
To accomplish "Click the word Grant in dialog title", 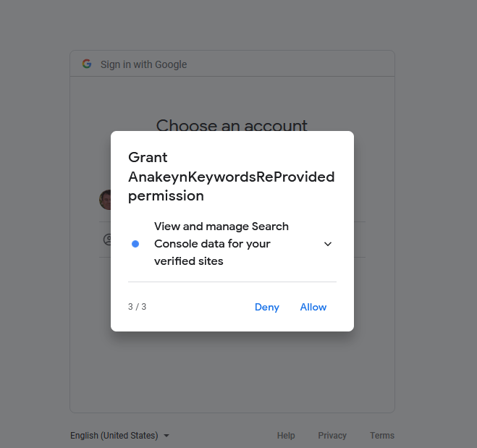I will click(148, 158).
